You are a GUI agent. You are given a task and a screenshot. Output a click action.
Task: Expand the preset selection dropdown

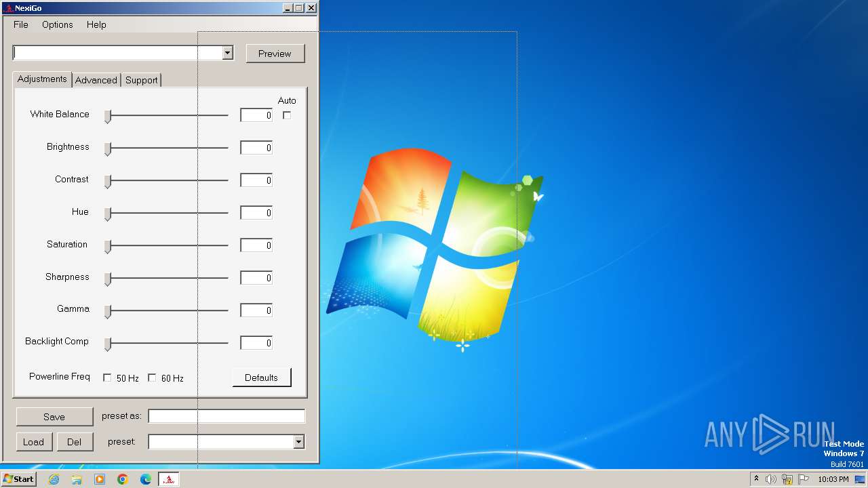pyautogui.click(x=298, y=442)
